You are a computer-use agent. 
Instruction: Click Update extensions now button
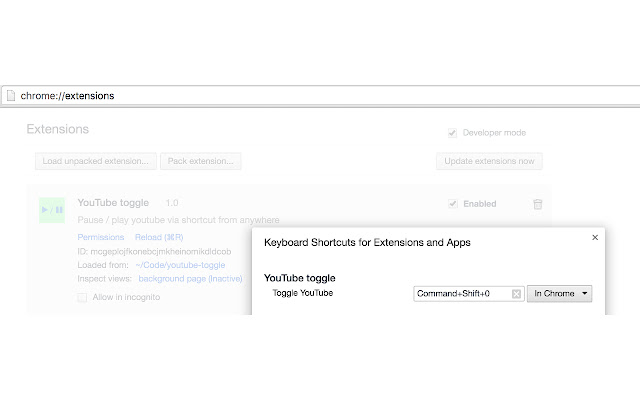click(x=489, y=161)
